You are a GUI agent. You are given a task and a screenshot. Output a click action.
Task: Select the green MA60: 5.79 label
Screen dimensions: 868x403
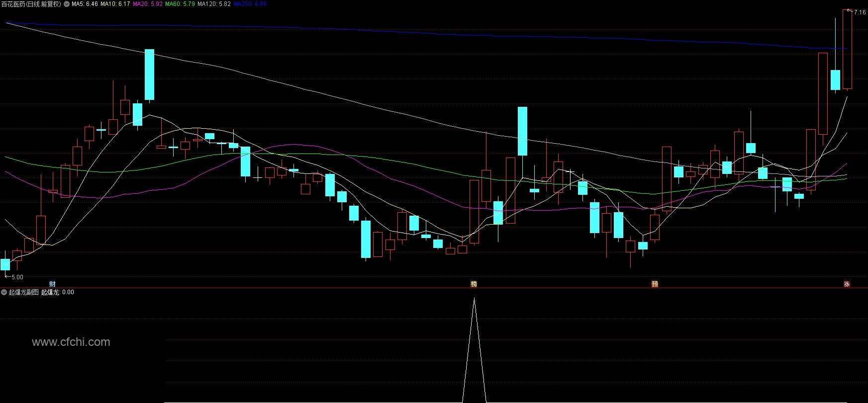coord(180,4)
